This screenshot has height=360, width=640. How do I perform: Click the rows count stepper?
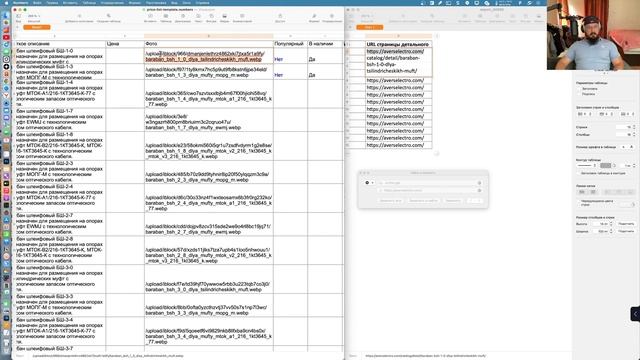tap(634, 127)
